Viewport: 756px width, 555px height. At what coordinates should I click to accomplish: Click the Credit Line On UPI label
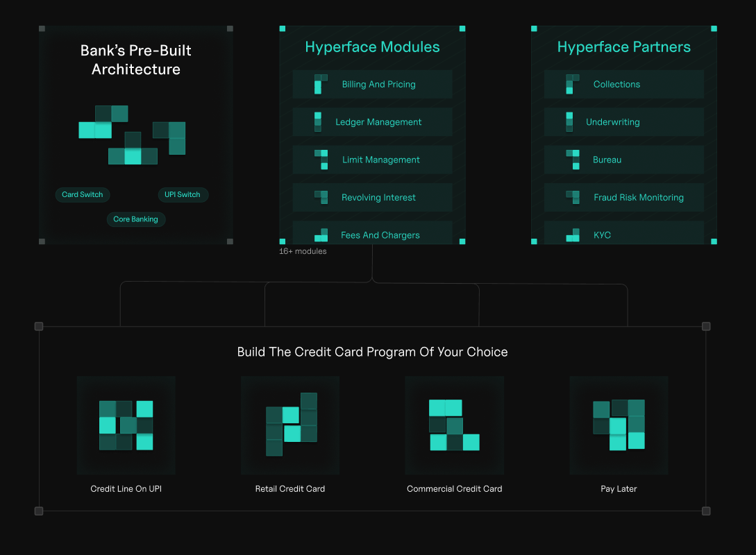[126, 488]
